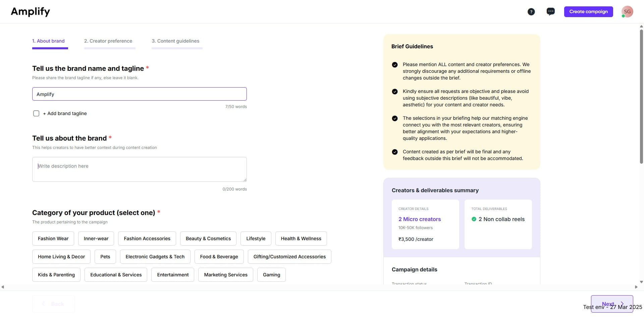Open the chat messages icon
The image size is (644, 317).
[550, 11]
